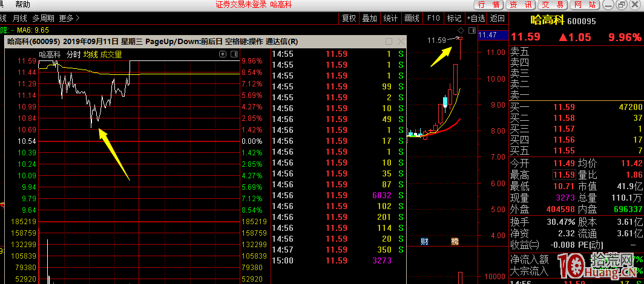644x284 pixels.
Task: Click the 14:55 trade row with 99 volume
Action: coord(338,86)
